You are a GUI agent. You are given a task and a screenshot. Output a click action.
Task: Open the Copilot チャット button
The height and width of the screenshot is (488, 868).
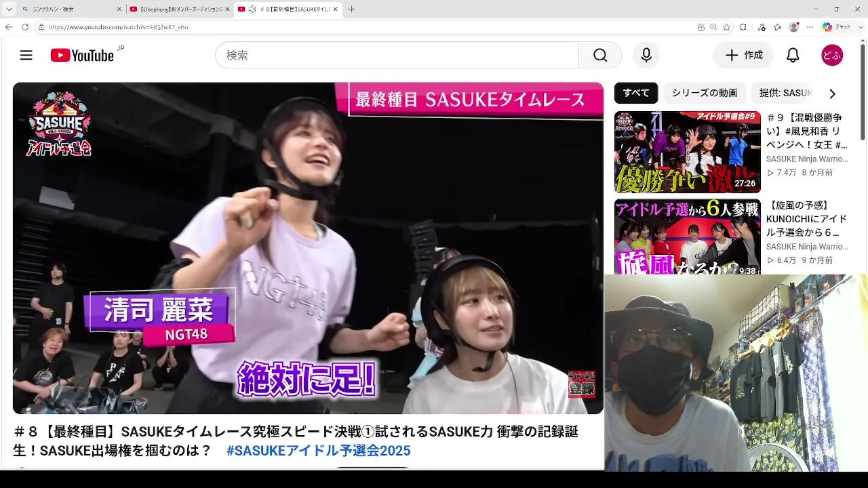click(x=836, y=27)
